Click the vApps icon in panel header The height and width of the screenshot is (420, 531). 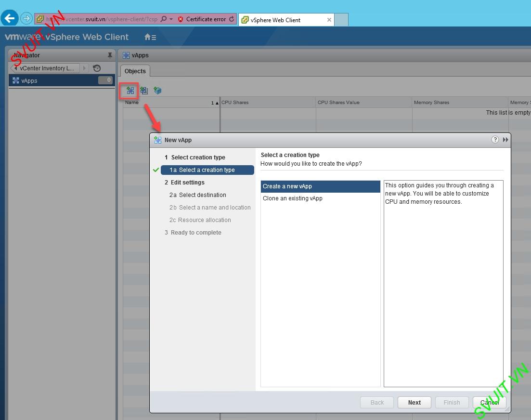pos(126,55)
